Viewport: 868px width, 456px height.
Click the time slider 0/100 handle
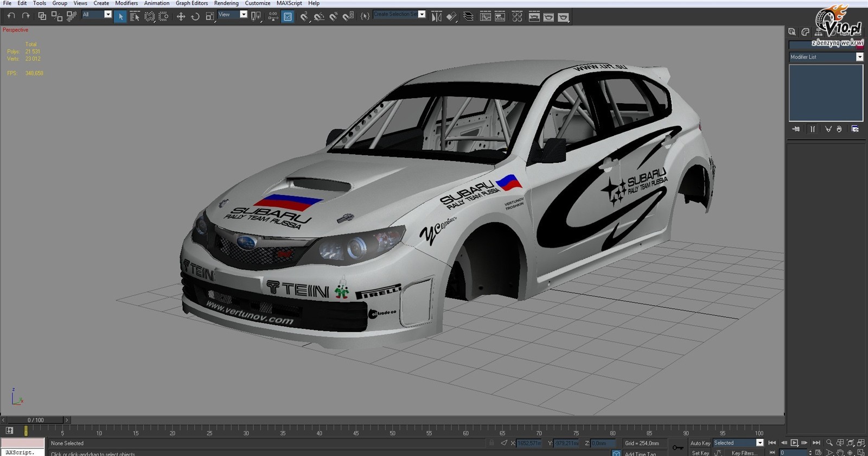click(x=36, y=420)
